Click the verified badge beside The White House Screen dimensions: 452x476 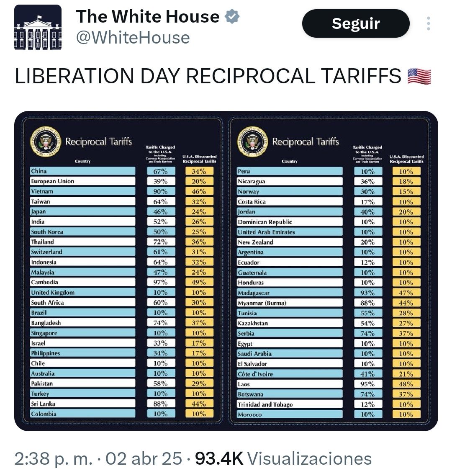[x=232, y=16]
